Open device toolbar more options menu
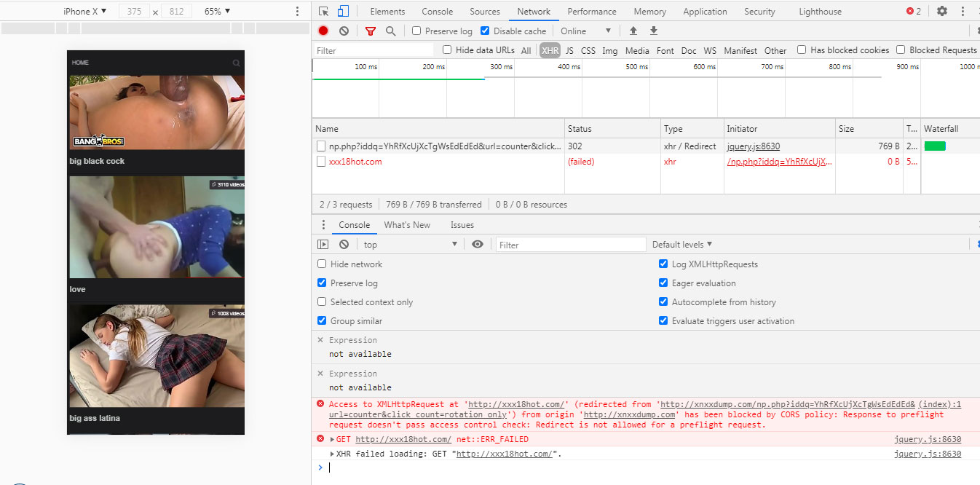This screenshot has width=980, height=485. (x=297, y=11)
